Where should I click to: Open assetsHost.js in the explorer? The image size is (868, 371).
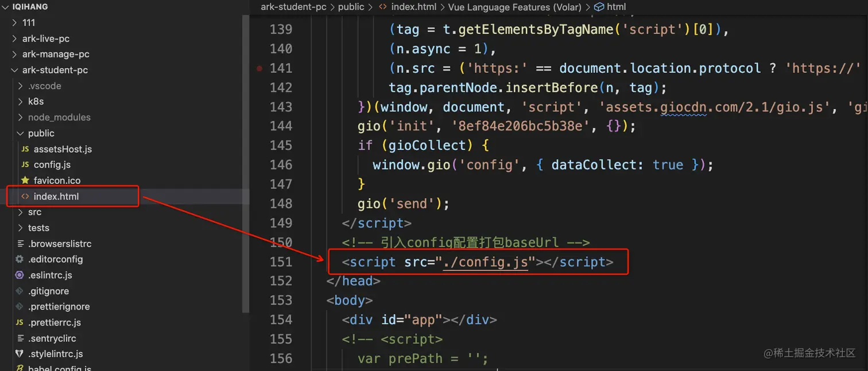[x=63, y=149]
